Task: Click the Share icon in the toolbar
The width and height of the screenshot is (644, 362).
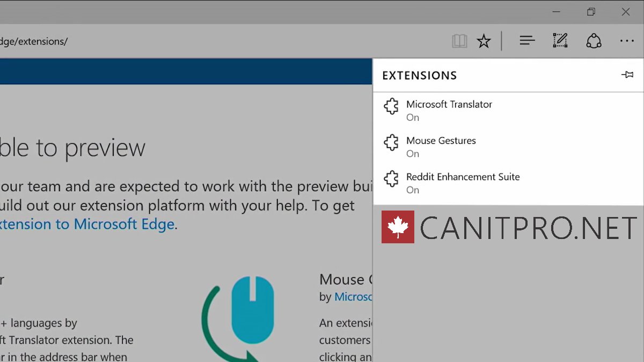Action: click(594, 40)
